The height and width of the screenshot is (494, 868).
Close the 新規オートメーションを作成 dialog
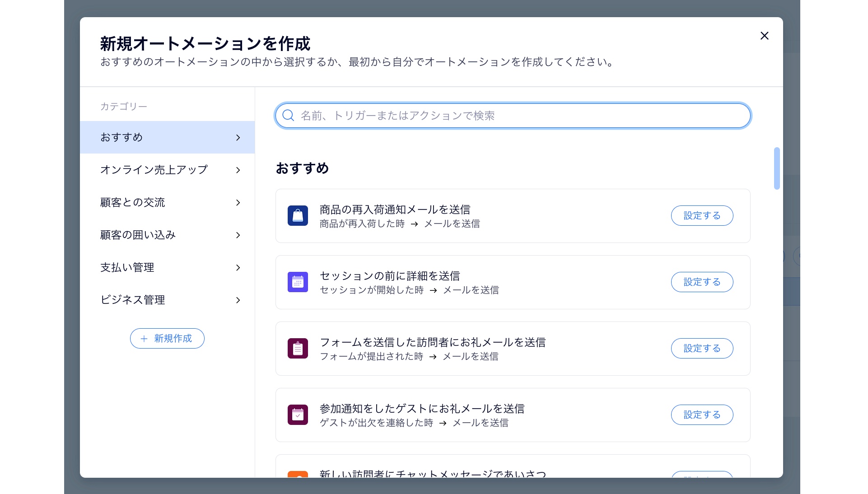coord(764,36)
